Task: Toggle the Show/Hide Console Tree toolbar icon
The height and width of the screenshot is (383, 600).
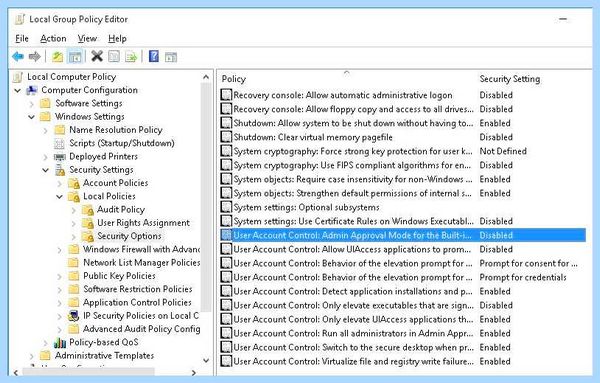Action: tap(75, 57)
